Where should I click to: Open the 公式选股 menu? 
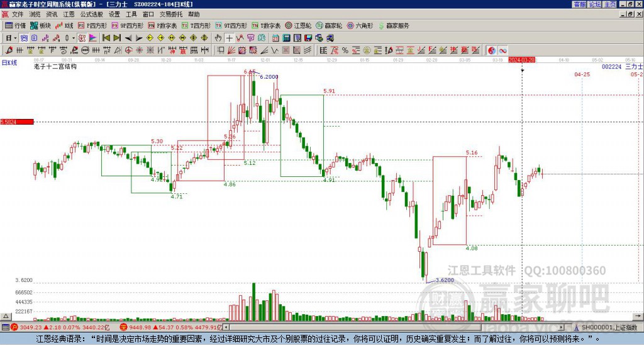click(x=92, y=14)
